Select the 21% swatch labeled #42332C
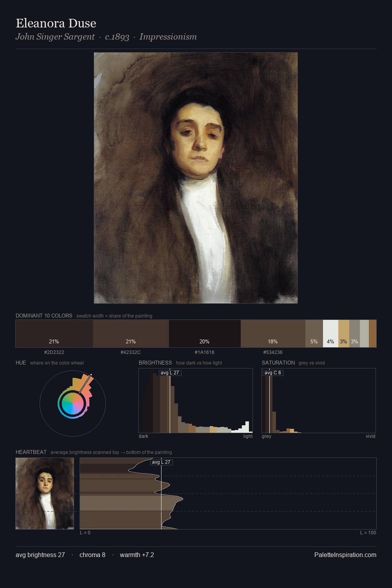 pos(131,334)
